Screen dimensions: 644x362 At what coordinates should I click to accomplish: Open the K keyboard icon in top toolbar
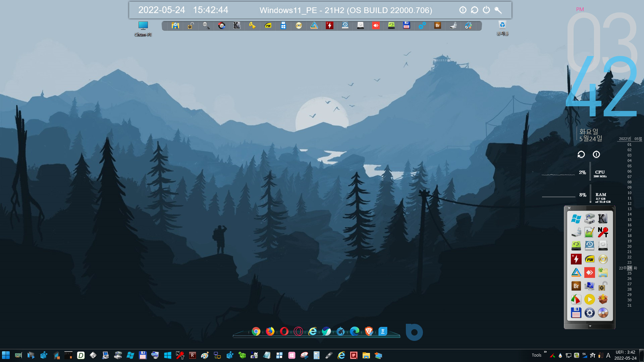(x=237, y=25)
